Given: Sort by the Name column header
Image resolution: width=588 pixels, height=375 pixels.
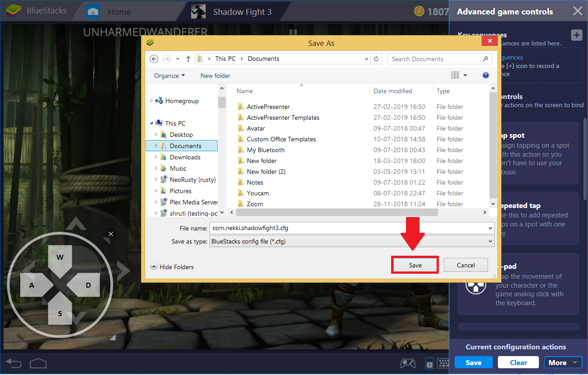Looking at the screenshot, I should tap(245, 91).
